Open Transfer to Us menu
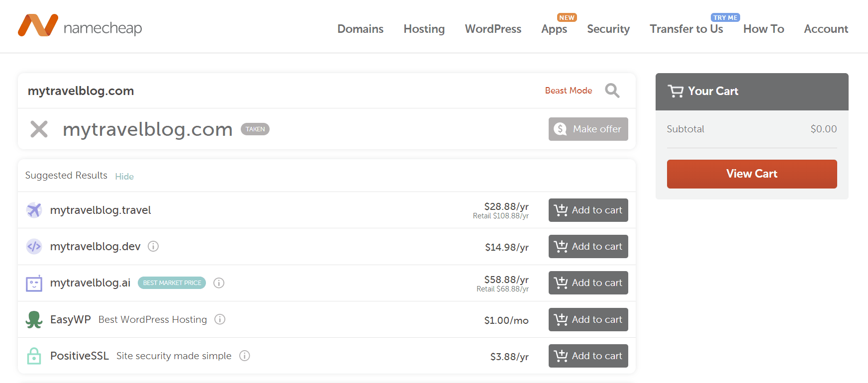The width and height of the screenshot is (868, 383). click(686, 29)
